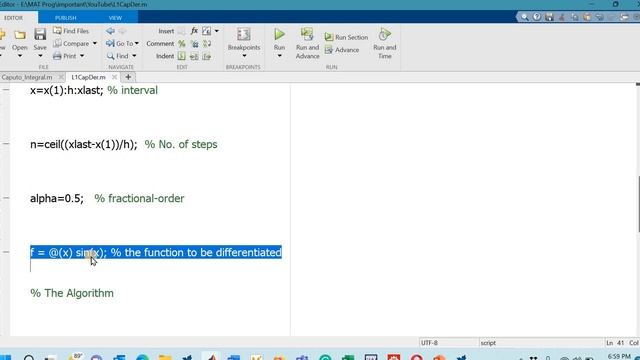The height and width of the screenshot is (360, 640).
Task: Click the '% No. of steps' comment
Action: (x=181, y=144)
